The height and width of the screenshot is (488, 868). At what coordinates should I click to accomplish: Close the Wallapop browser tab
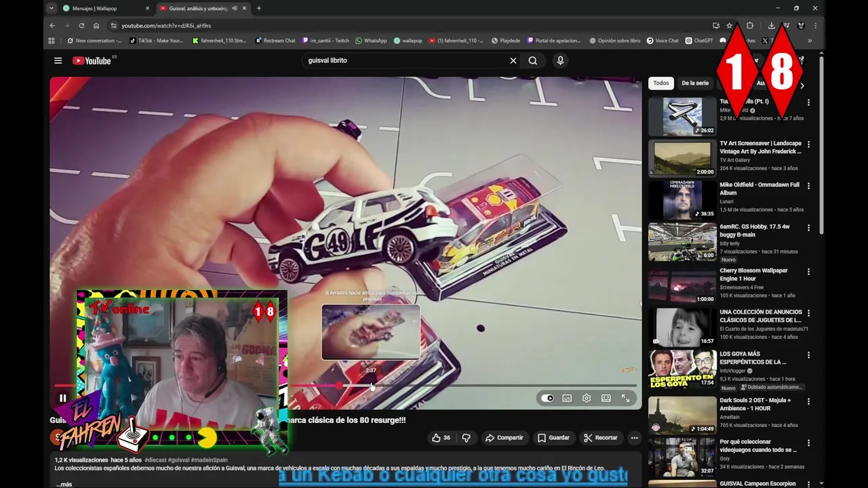(x=147, y=8)
